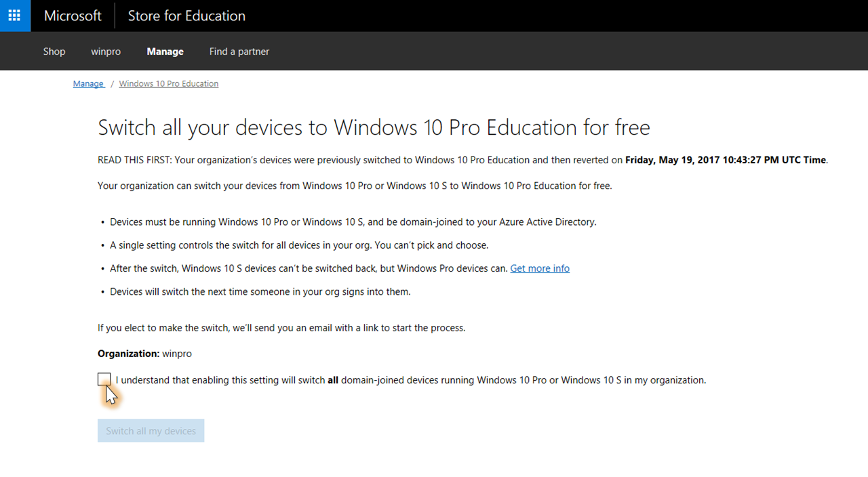Click the Switch all your devices heading

pos(374,127)
